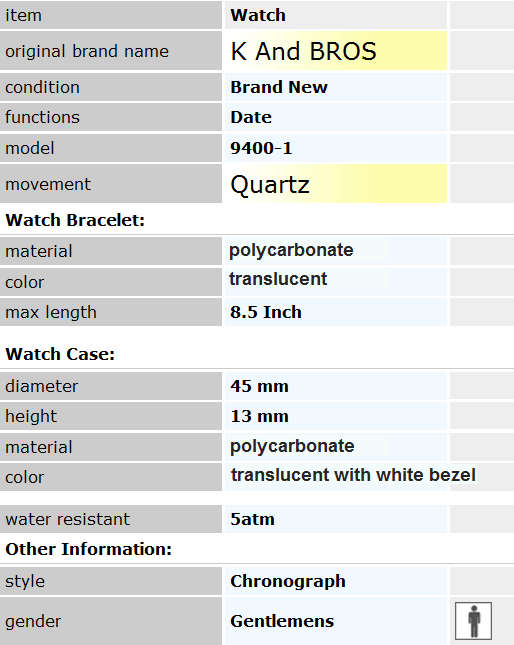
Task: Click the Other Information section heading
Action: pyautogui.click(x=88, y=549)
